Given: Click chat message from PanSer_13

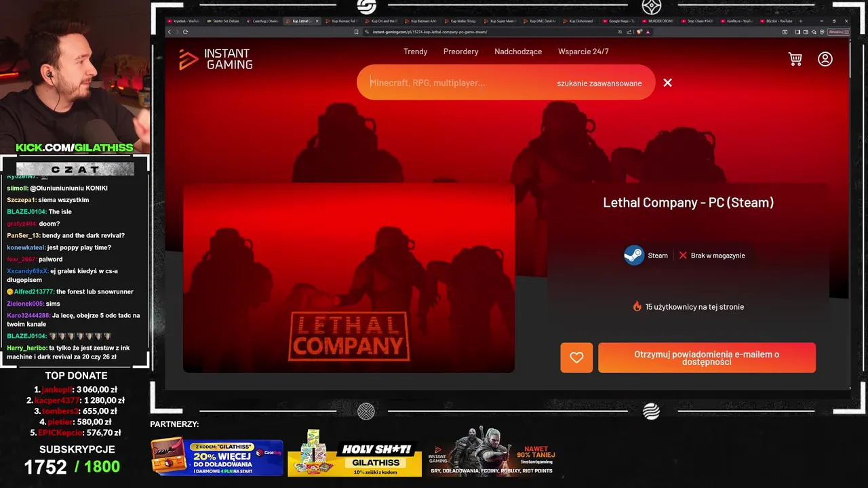Looking at the screenshot, I should 66,235.
